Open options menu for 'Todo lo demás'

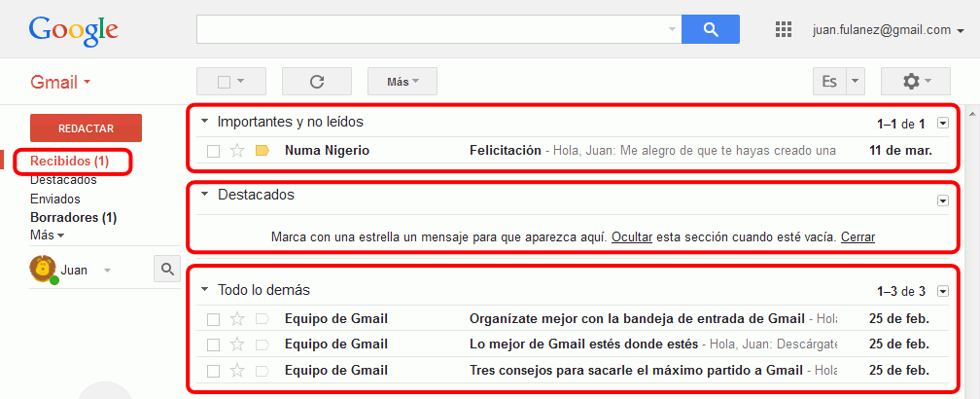(x=943, y=291)
